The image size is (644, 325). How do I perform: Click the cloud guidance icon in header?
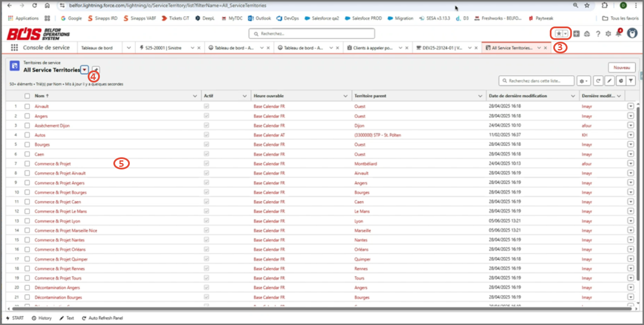tap(587, 34)
